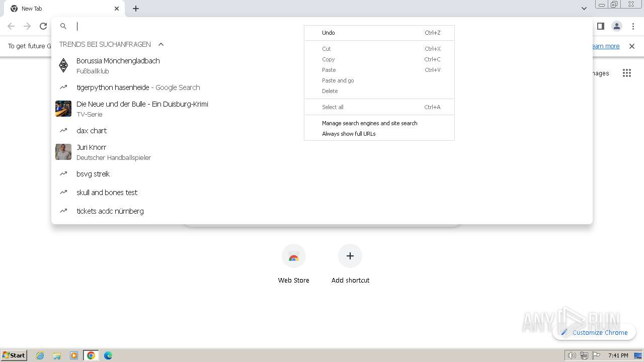Open Manage search engines and site search
This screenshot has width=644, height=362.
point(379,123)
